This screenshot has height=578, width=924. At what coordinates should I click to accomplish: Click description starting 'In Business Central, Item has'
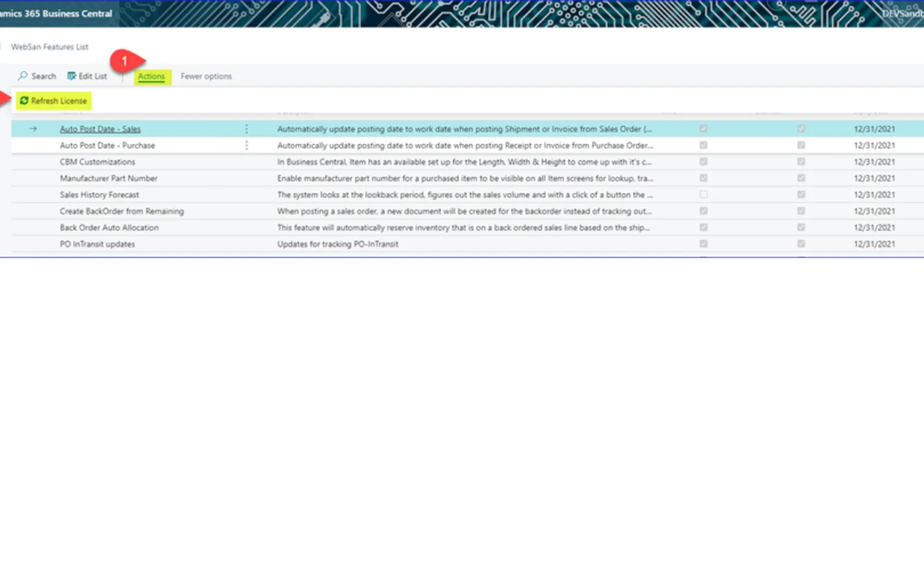(x=464, y=162)
